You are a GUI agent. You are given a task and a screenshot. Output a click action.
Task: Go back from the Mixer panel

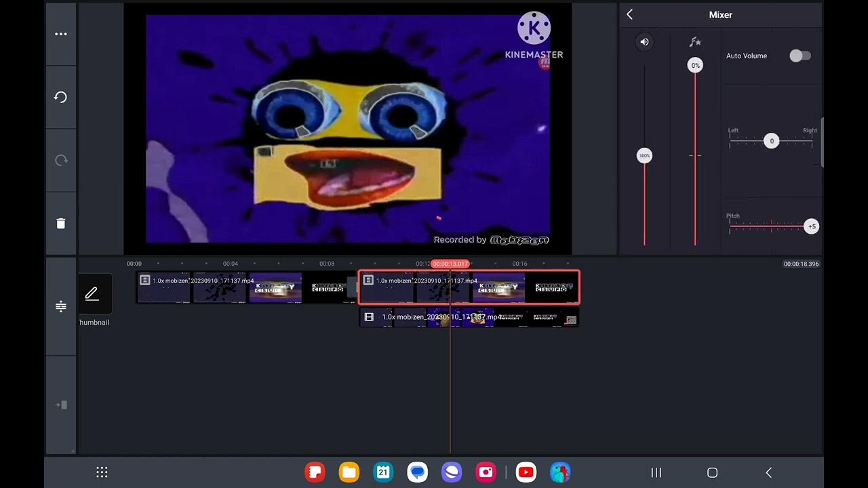pyautogui.click(x=629, y=14)
